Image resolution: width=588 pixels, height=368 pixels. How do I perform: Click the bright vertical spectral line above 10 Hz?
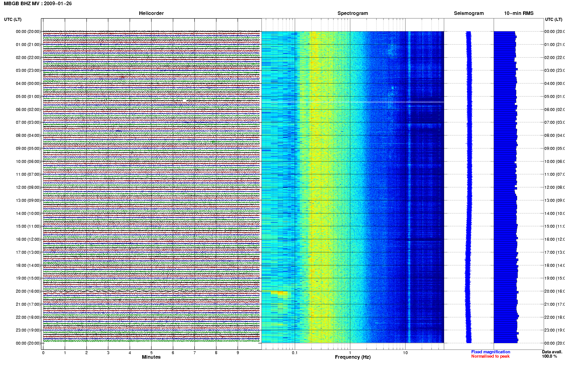click(x=409, y=187)
